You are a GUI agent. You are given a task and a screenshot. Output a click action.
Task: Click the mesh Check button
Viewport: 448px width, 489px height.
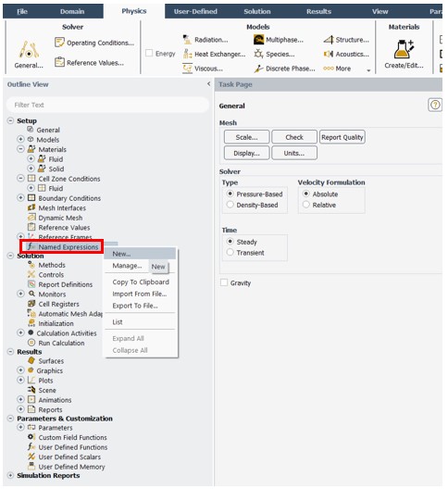[x=294, y=137]
